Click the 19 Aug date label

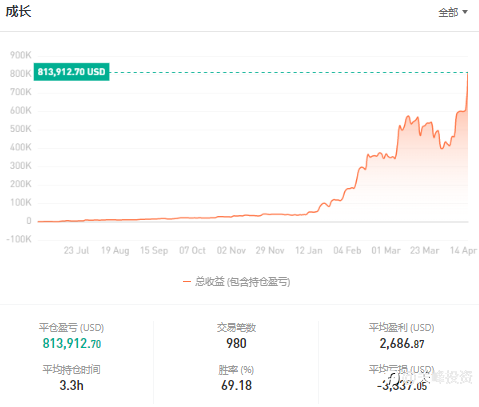click(x=115, y=251)
